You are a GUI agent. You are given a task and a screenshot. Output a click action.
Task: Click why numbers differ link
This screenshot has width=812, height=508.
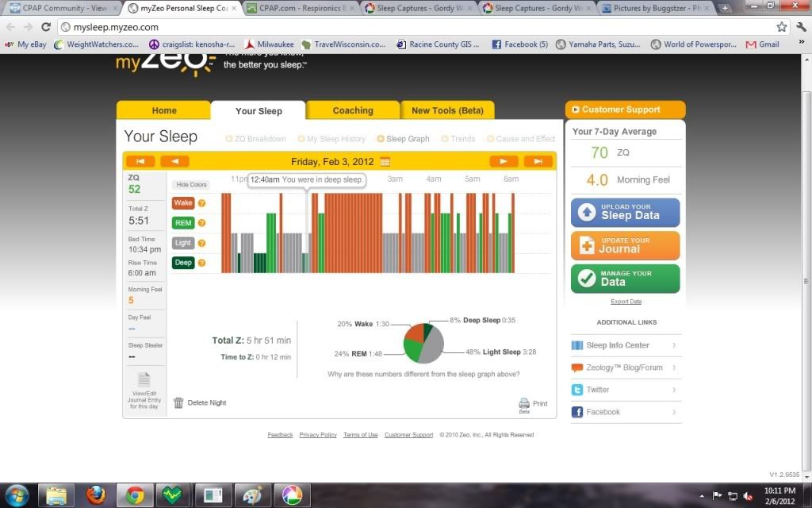[x=423, y=374]
